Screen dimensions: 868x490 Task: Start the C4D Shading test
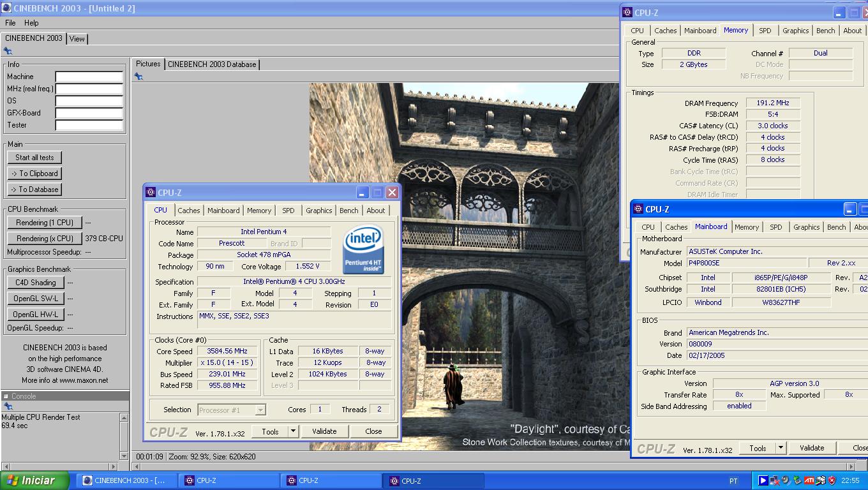pyautogui.click(x=35, y=283)
